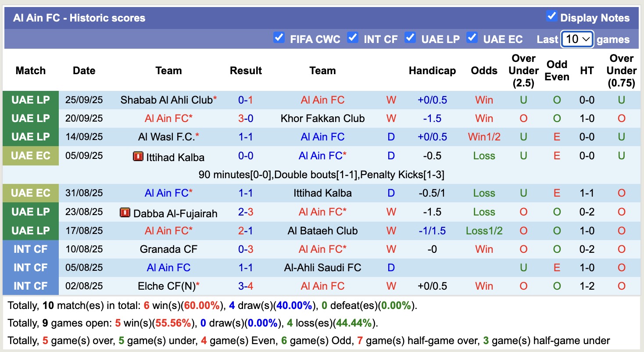Click the Al-Ahli Saudi FC name
Image resolution: width=644 pixels, height=352 pixels.
[x=322, y=267]
